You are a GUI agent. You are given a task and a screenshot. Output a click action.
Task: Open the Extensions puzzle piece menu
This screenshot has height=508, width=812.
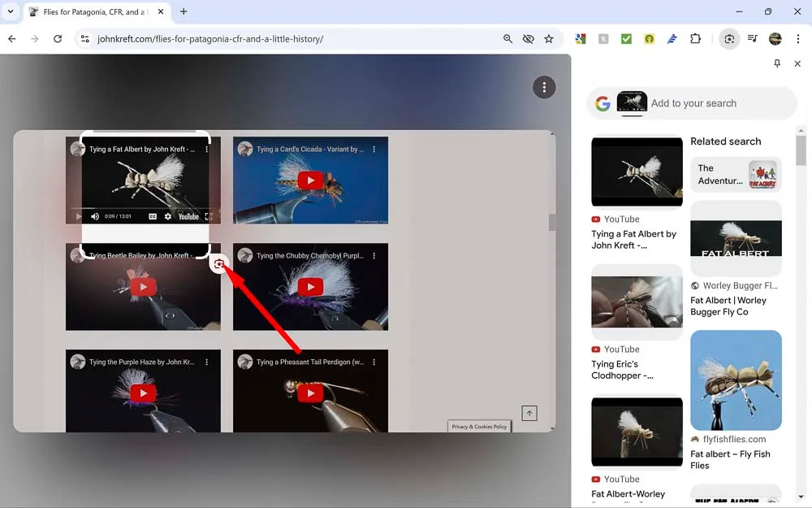(696, 39)
